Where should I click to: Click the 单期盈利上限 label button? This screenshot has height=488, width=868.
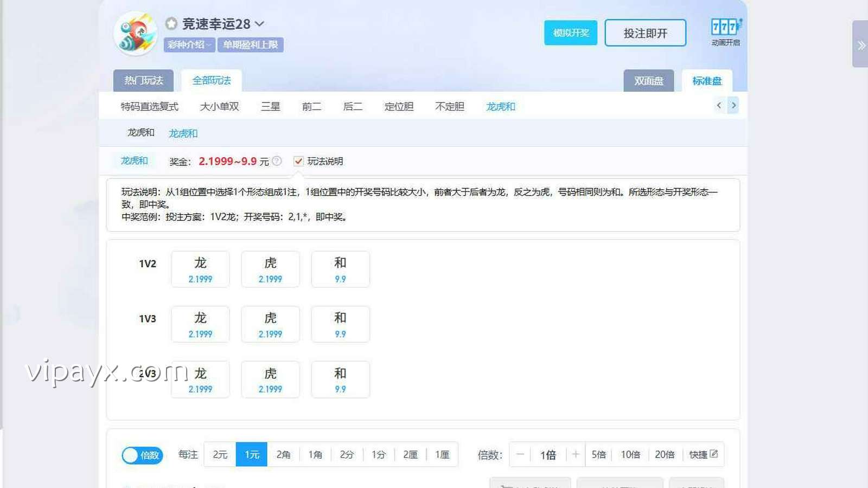point(250,45)
